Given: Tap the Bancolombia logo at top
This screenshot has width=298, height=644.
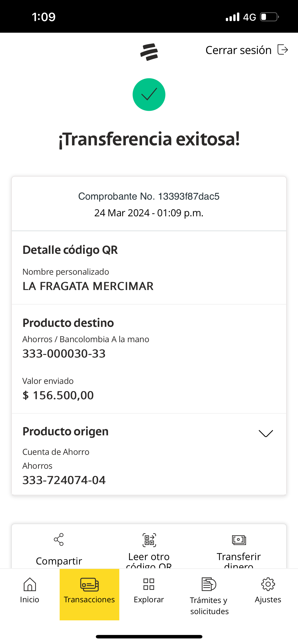Looking at the screenshot, I should coord(149,52).
